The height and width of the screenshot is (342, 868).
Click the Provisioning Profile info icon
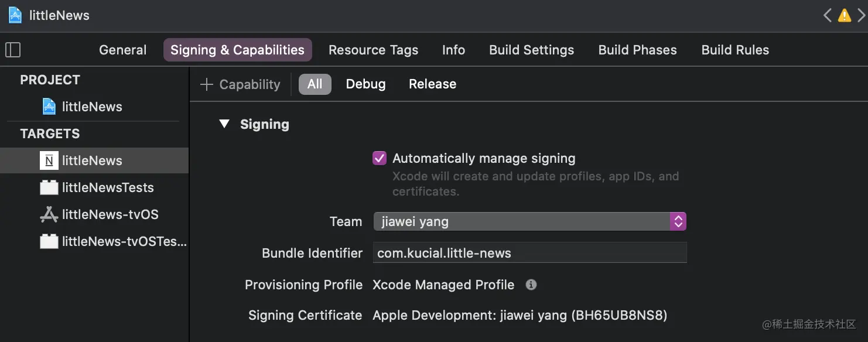(x=531, y=285)
